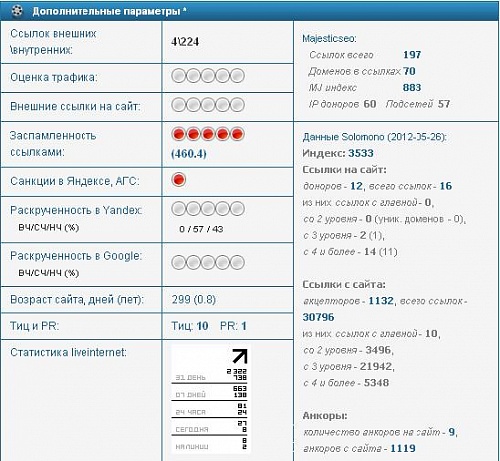This screenshot has height=461, width=500.
Task: Open Данные Solomono heading
Action: (374, 137)
